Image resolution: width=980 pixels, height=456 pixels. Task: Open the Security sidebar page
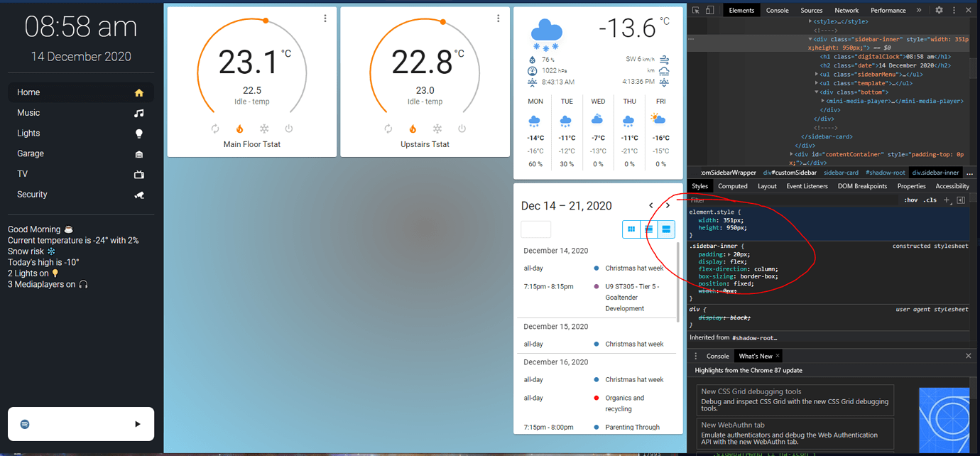(80, 194)
